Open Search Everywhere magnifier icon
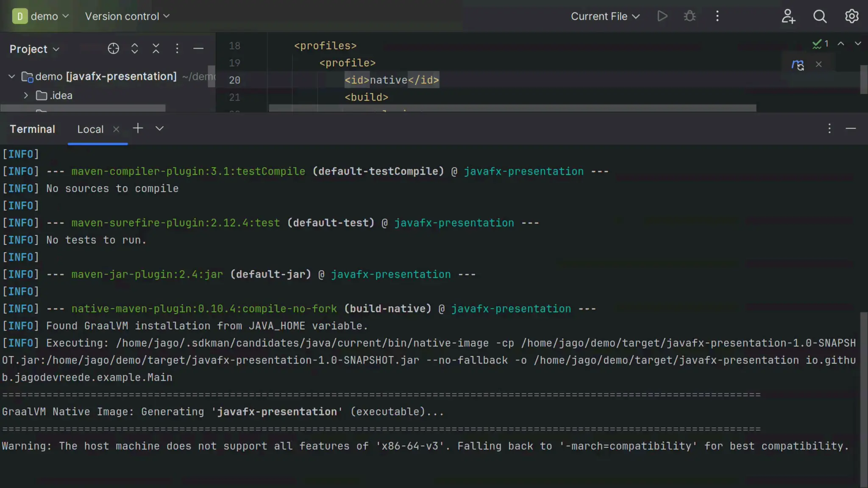Screen dimensions: 868x488 point(820,16)
